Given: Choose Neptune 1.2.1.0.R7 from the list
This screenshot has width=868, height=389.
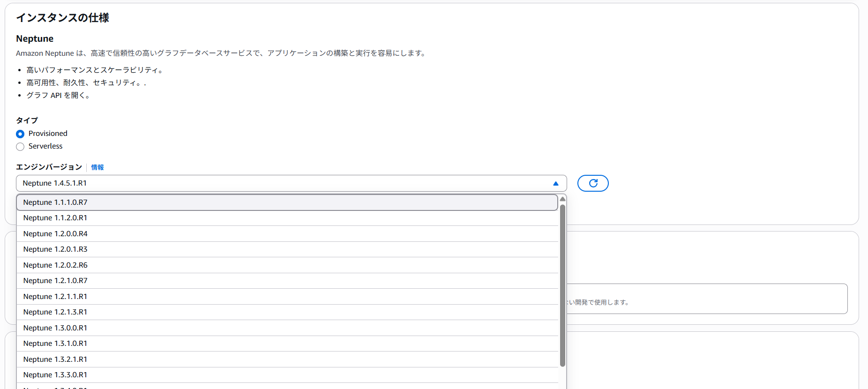Looking at the screenshot, I should pyautogui.click(x=287, y=281).
